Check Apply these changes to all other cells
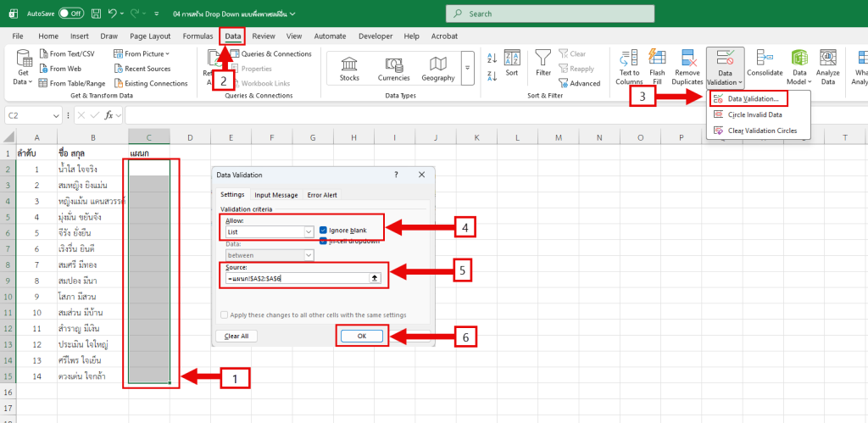 [224, 314]
